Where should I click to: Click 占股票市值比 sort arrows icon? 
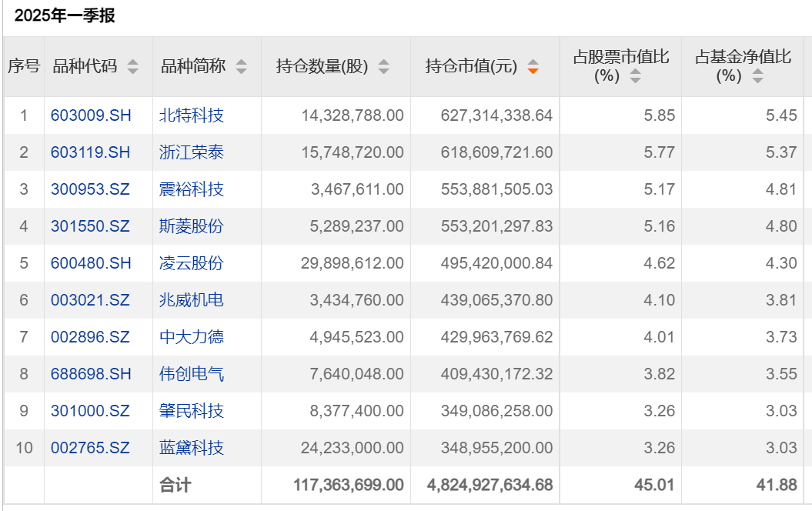click(635, 76)
